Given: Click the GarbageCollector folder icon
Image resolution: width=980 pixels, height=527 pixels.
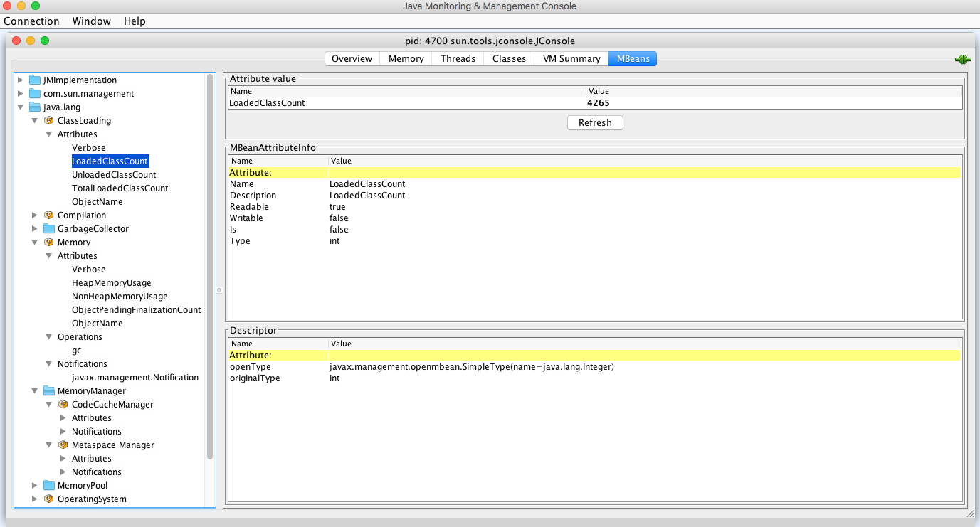Looking at the screenshot, I should (48, 228).
